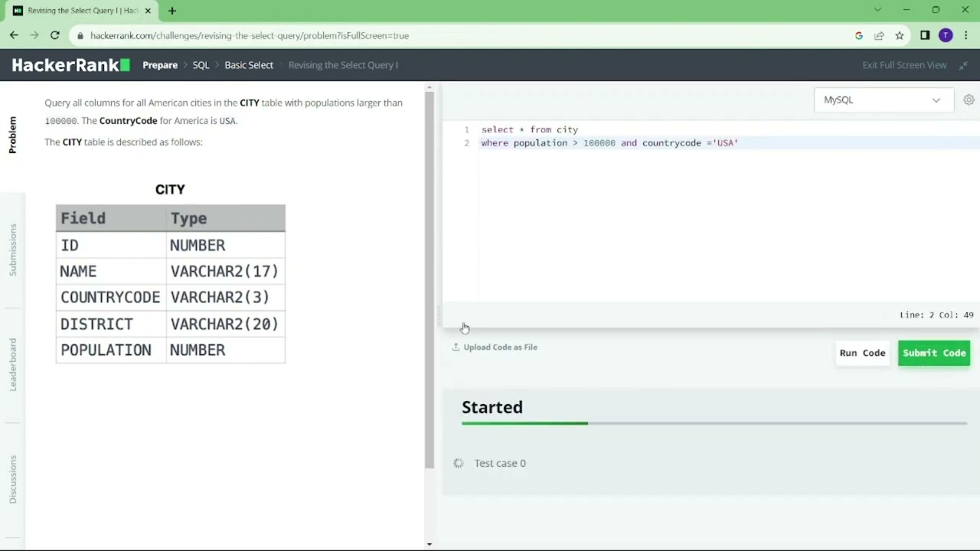Screen dimensions: 980x551
Task: Click the POPULATION field cell
Action: click(x=110, y=350)
